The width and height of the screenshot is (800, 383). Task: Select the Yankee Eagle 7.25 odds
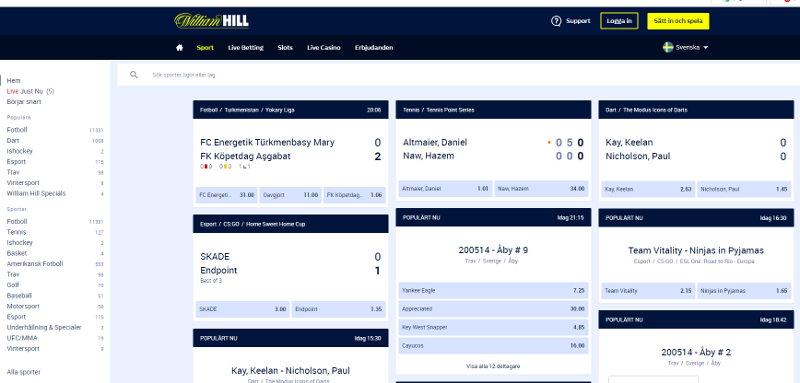pos(493,290)
